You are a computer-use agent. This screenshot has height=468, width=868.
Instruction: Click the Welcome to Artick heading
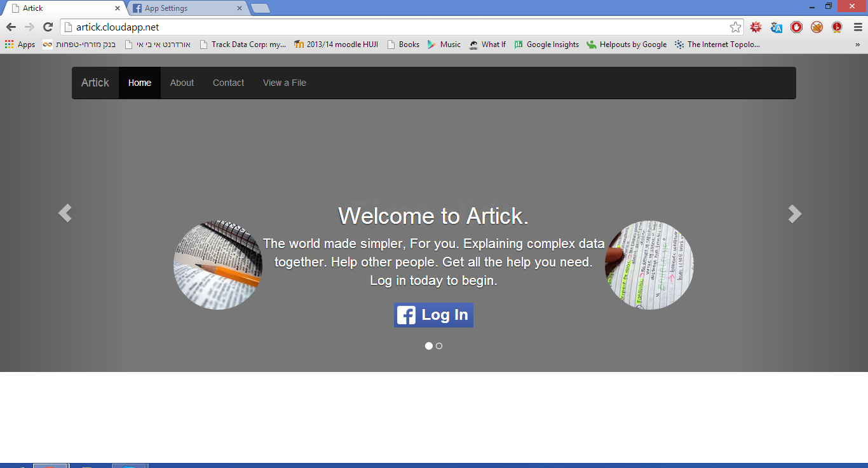433,216
